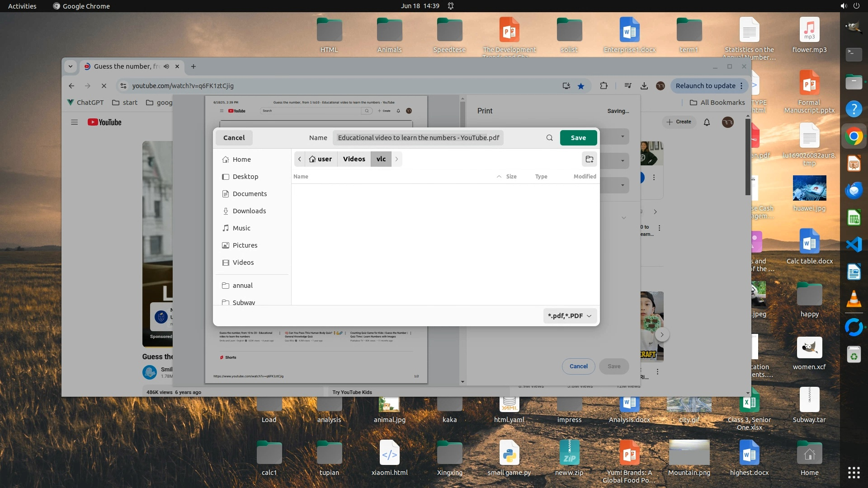868x488 pixels.
Task: Click the path bar back chevron
Action: [x=299, y=159]
